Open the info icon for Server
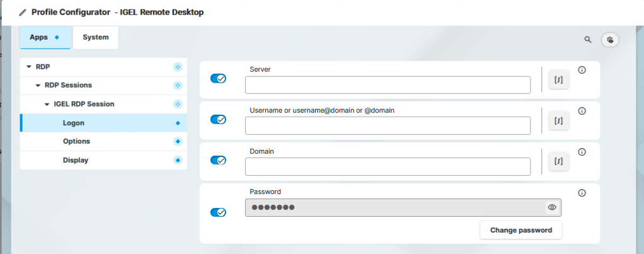The image size is (644, 254). point(582,70)
